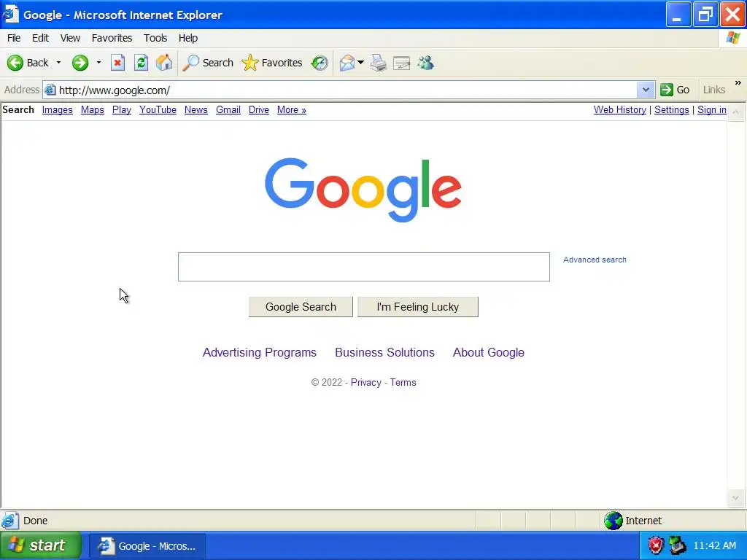The height and width of the screenshot is (560, 747).
Task: Click the Links toolbar label
Action: point(714,90)
